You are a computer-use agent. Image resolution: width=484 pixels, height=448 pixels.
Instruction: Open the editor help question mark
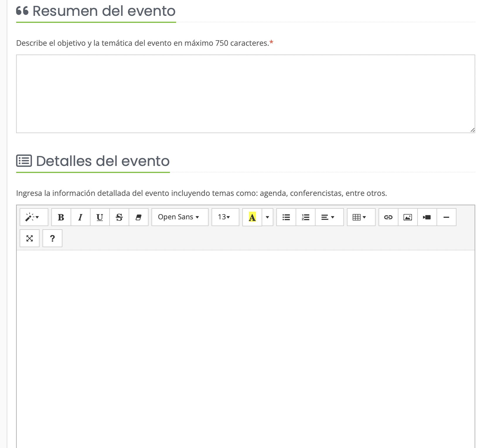click(52, 238)
